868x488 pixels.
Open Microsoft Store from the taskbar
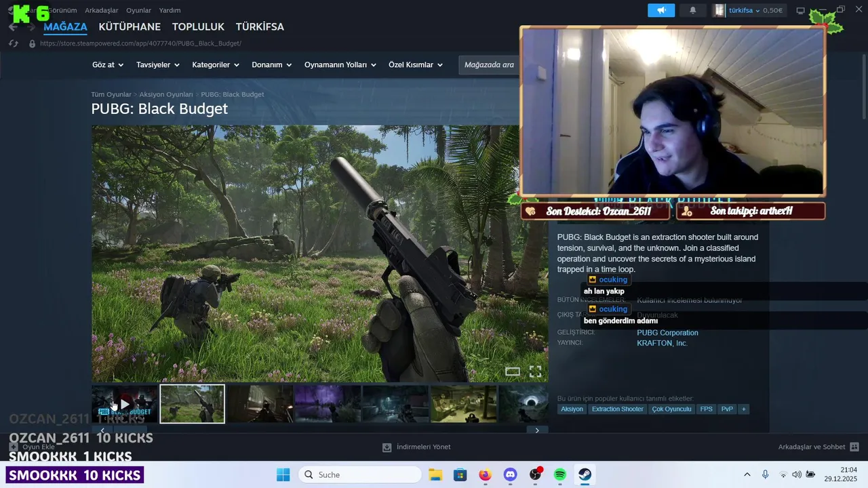pyautogui.click(x=460, y=474)
